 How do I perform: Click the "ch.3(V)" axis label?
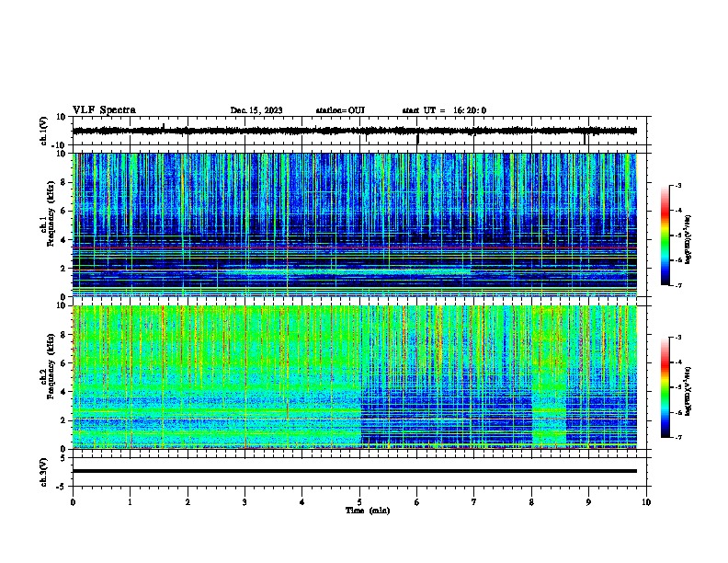44,473
